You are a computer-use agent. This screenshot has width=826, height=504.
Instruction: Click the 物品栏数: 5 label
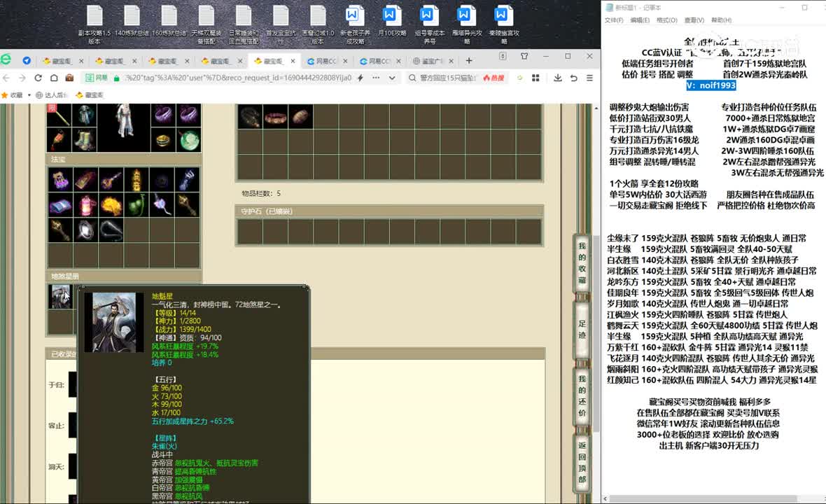click(x=261, y=193)
